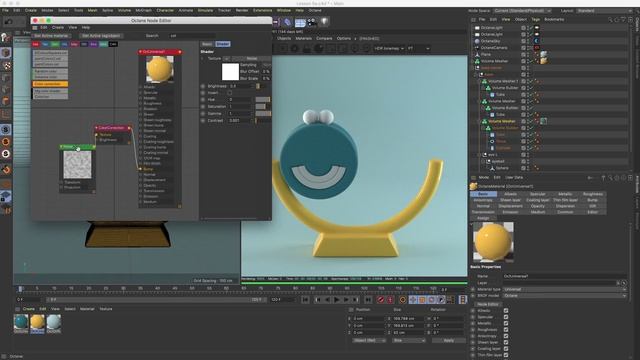640x360 pixels.
Task: Click the film strip icon at timeline end
Action: click(462, 300)
